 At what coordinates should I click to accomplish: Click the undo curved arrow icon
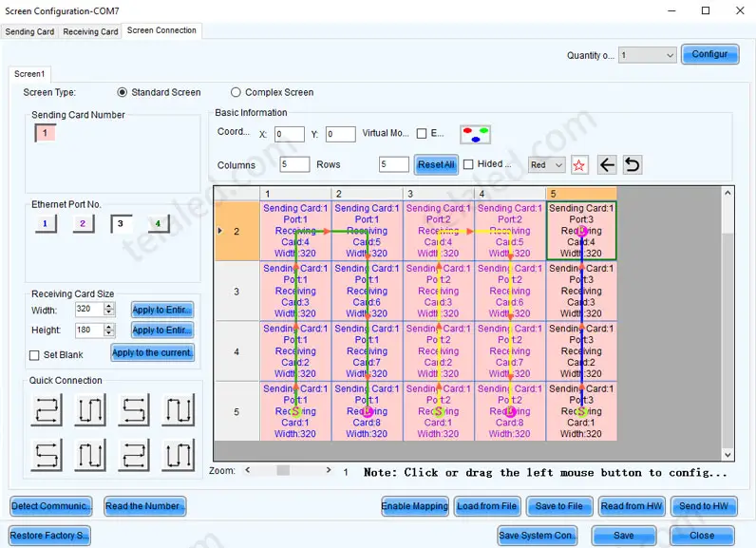tap(633, 165)
